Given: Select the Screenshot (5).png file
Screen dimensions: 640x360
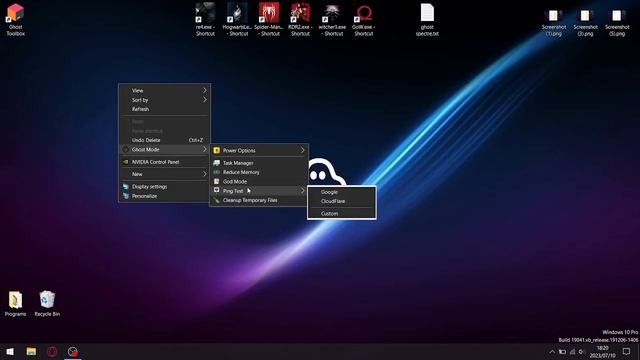Looking at the screenshot, I should 617,22.
